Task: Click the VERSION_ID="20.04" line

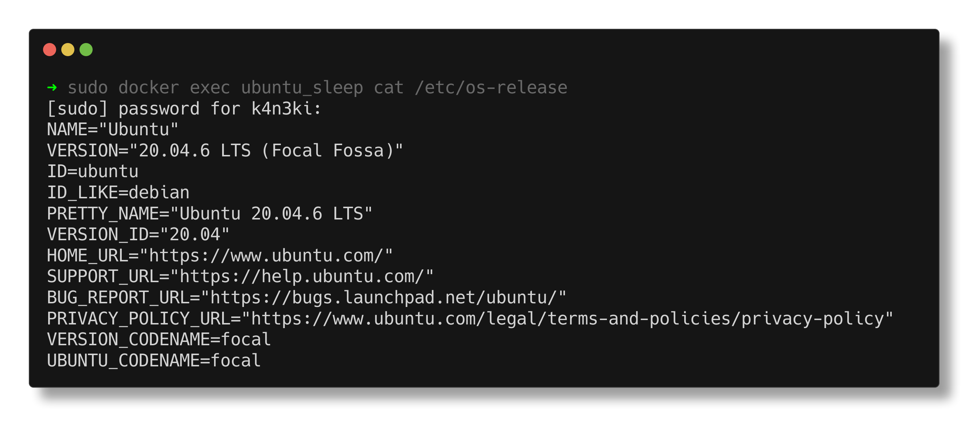Action: (138, 234)
